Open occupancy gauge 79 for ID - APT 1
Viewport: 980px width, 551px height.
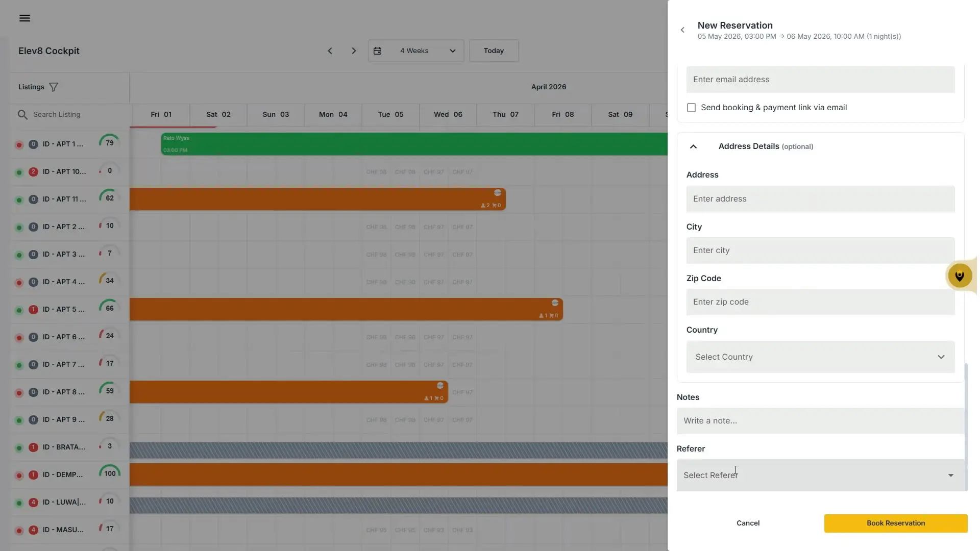110,143
